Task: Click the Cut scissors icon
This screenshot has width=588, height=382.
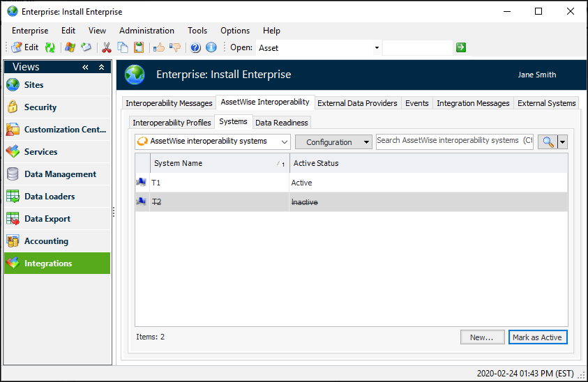Action: [107, 47]
